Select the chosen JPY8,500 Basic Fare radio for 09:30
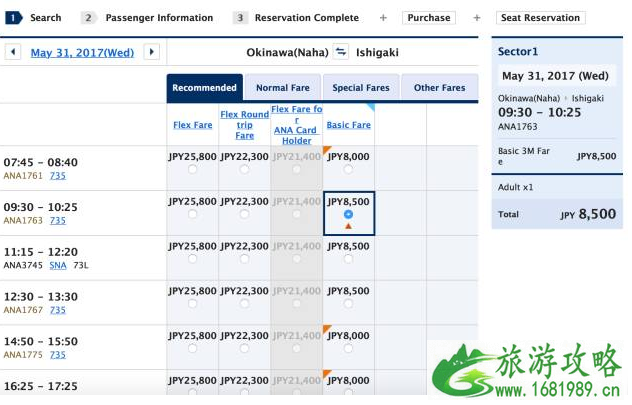Image resolution: width=632 pixels, height=405 pixels. tap(348, 214)
